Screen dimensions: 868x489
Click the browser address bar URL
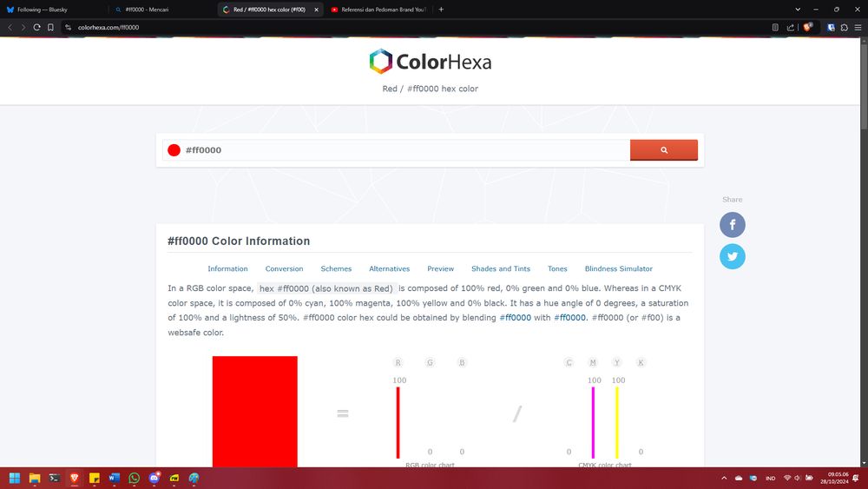(x=108, y=27)
